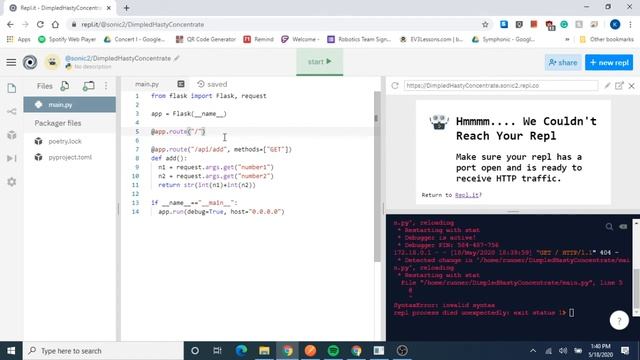Close the web preview pane
Image resolution: width=640 pixels, height=360 pixels.
[x=631, y=86]
